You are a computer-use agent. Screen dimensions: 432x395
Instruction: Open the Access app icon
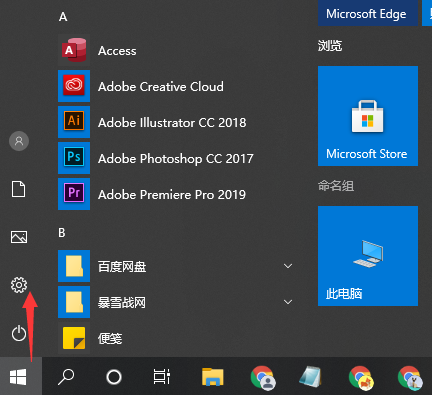coord(74,50)
